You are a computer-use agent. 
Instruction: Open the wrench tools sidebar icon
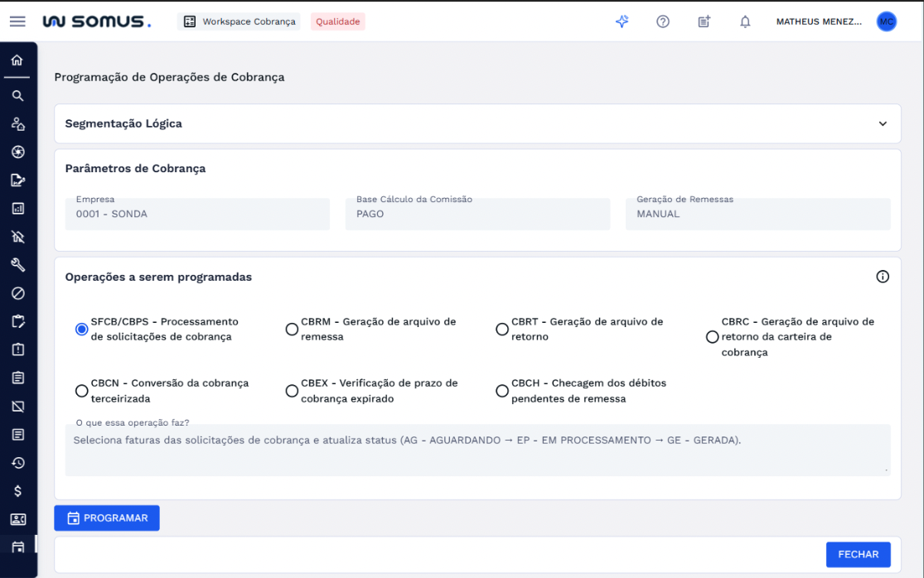pos(17,265)
